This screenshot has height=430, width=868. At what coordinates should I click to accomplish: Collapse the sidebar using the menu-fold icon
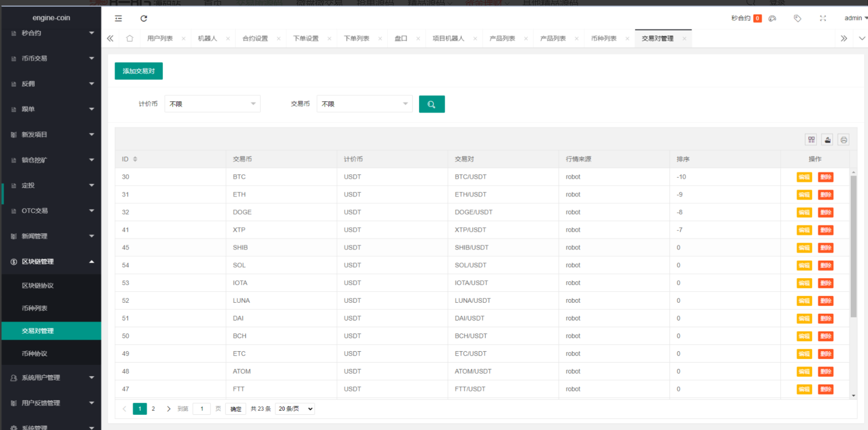pos(118,18)
